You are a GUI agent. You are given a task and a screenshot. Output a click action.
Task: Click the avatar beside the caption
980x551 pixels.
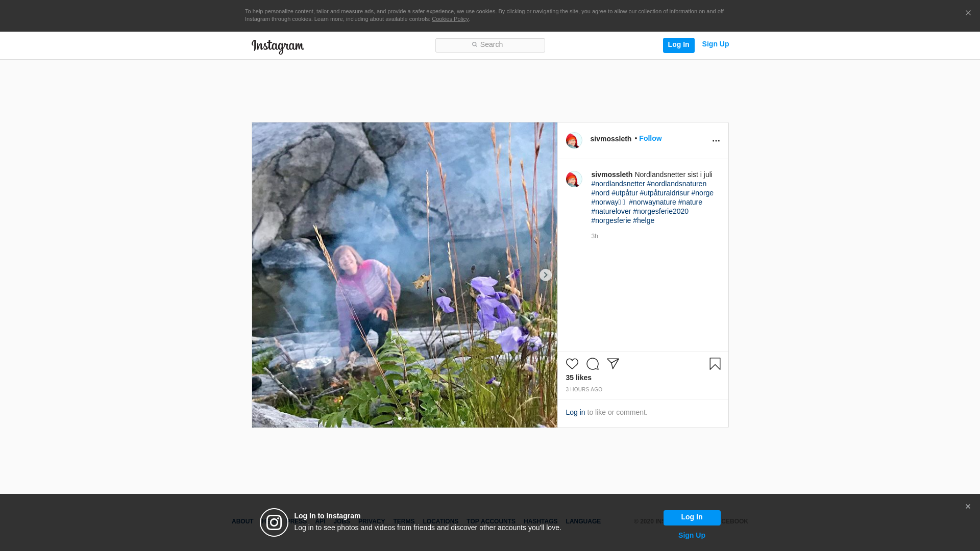(574, 179)
